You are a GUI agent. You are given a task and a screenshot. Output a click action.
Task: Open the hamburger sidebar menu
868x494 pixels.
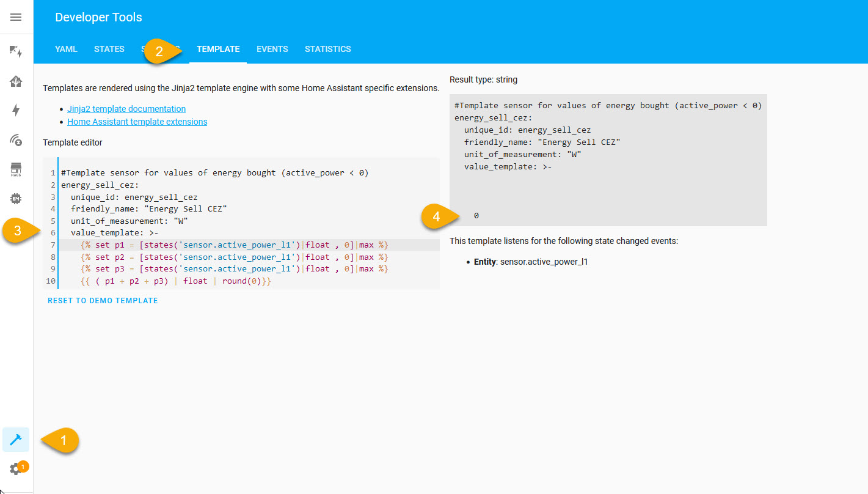[x=16, y=17]
